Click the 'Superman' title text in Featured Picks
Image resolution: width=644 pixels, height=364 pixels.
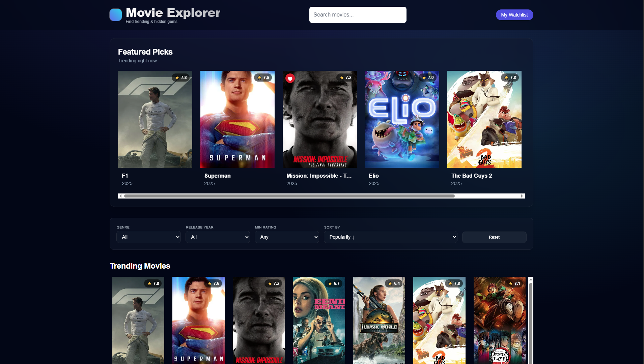(218, 176)
